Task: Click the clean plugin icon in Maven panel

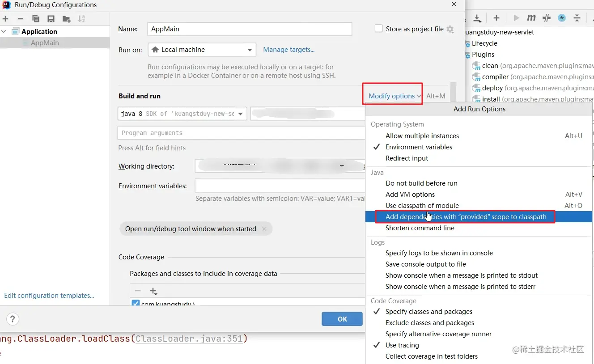Action: pos(476,66)
